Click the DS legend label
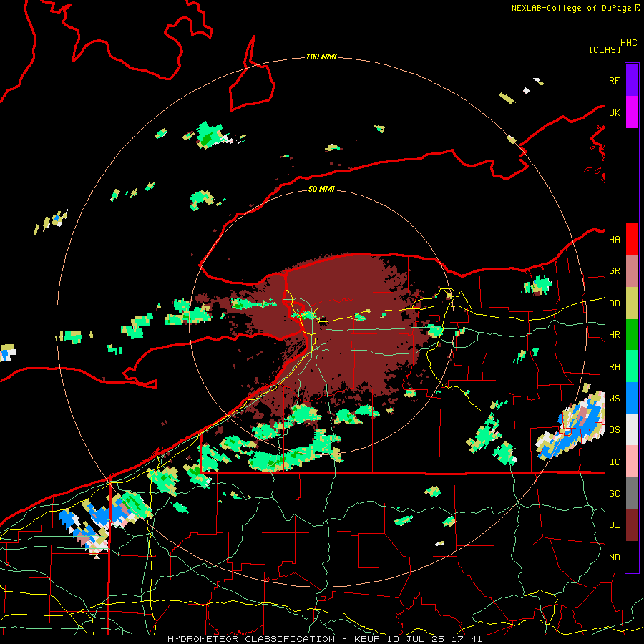This screenshot has height=644, width=644. [x=614, y=430]
